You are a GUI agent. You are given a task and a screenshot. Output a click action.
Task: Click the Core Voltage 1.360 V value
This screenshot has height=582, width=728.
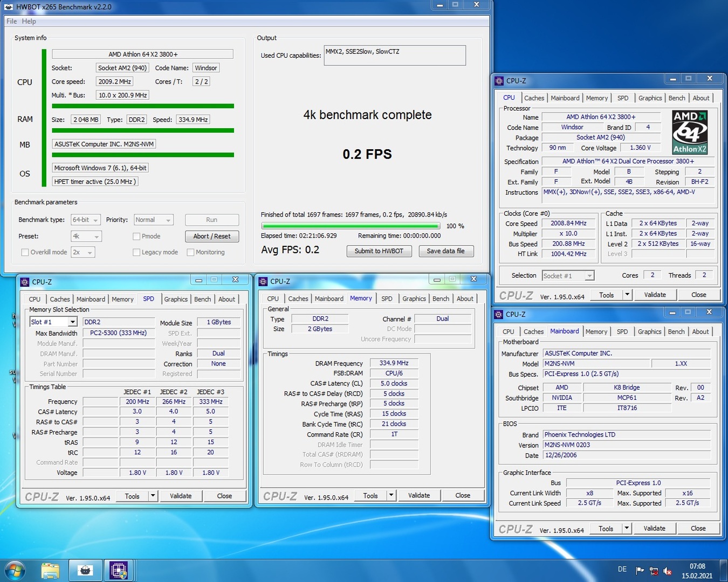tap(640, 148)
